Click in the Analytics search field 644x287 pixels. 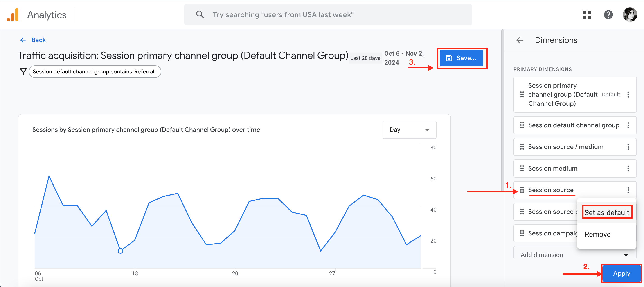coord(328,14)
